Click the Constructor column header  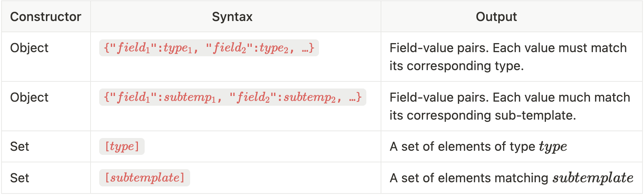coord(45,16)
